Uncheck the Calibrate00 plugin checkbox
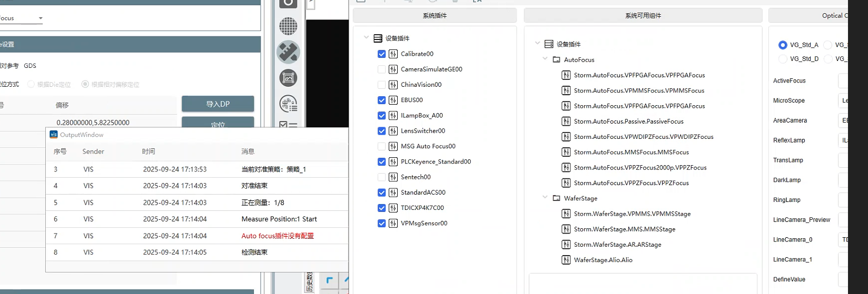This screenshot has width=868, height=294. [x=382, y=54]
